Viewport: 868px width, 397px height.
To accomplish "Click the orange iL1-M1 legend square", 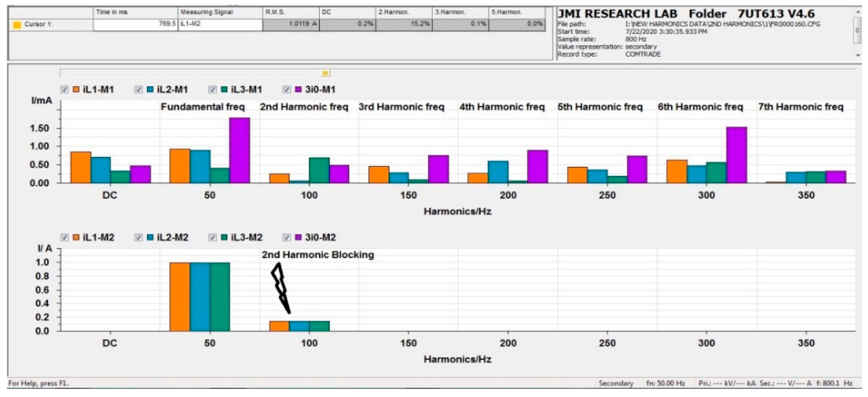I will point(76,89).
